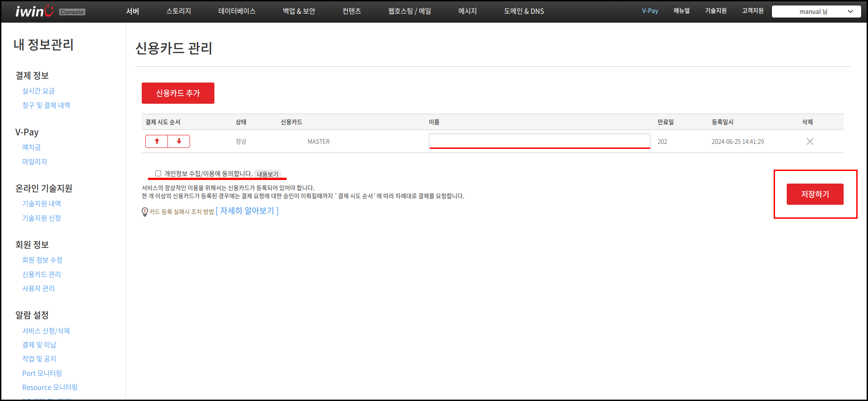Open the 데이터베이스 menu
The height and width of the screenshot is (401, 868).
click(237, 11)
